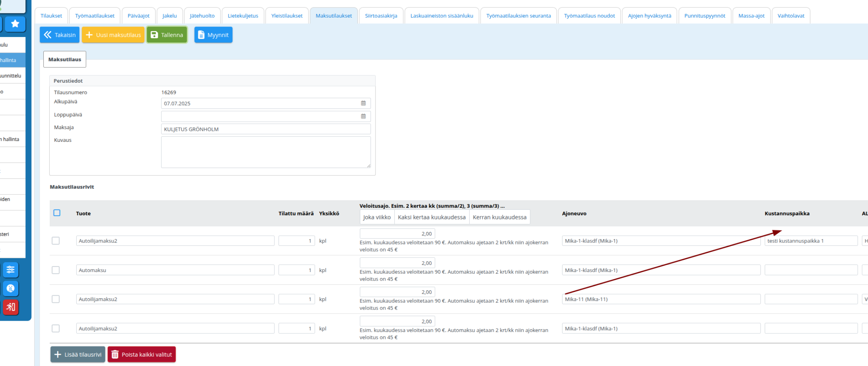Click the Lisää tilausrivi button
Viewport: 868px width, 366px height.
tap(78, 354)
